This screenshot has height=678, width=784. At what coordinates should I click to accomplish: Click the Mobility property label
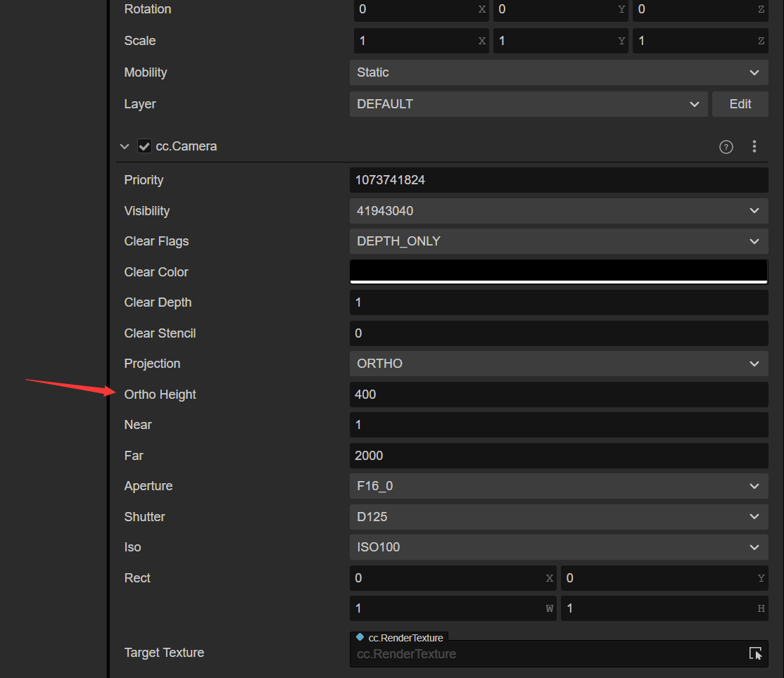coord(146,72)
